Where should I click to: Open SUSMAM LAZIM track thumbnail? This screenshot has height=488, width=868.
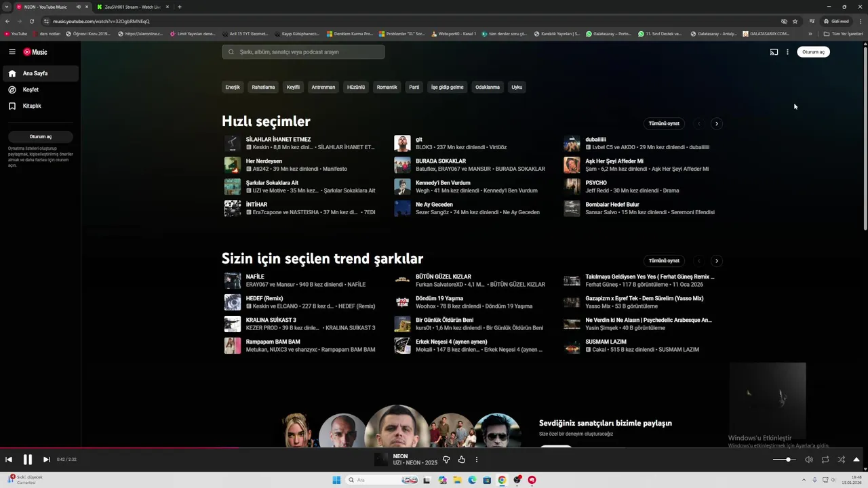point(572,346)
